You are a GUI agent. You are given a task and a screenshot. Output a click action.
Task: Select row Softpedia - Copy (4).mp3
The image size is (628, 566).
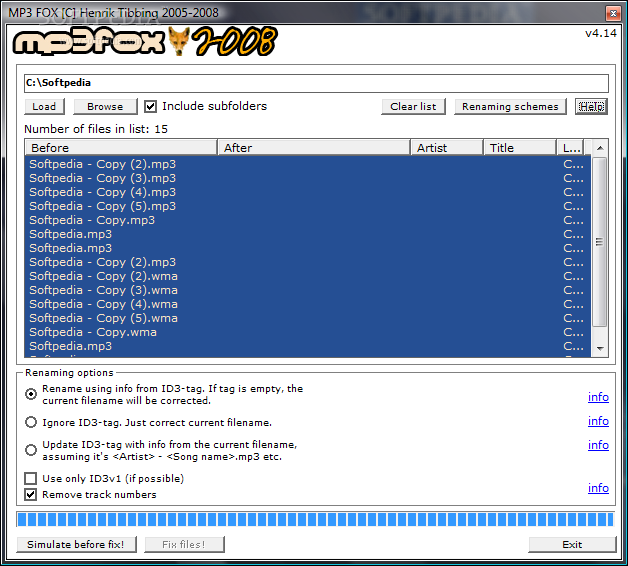[307, 192]
